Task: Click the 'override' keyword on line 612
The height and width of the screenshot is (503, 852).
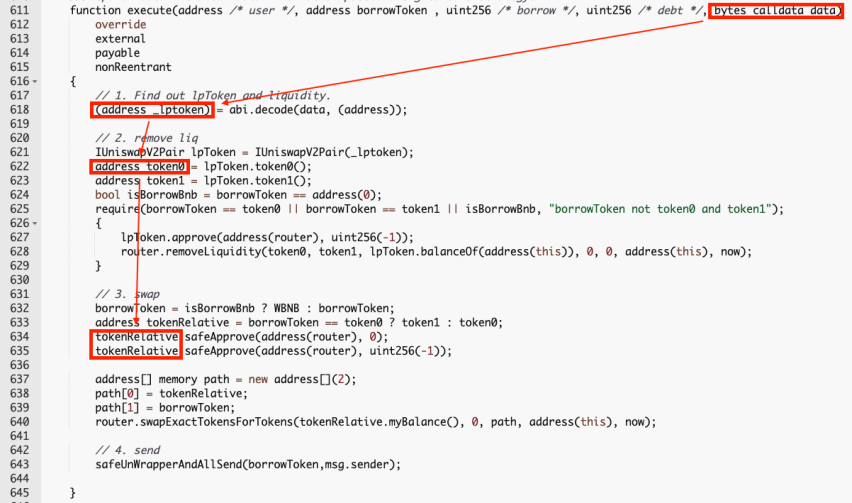Action: 121,25
